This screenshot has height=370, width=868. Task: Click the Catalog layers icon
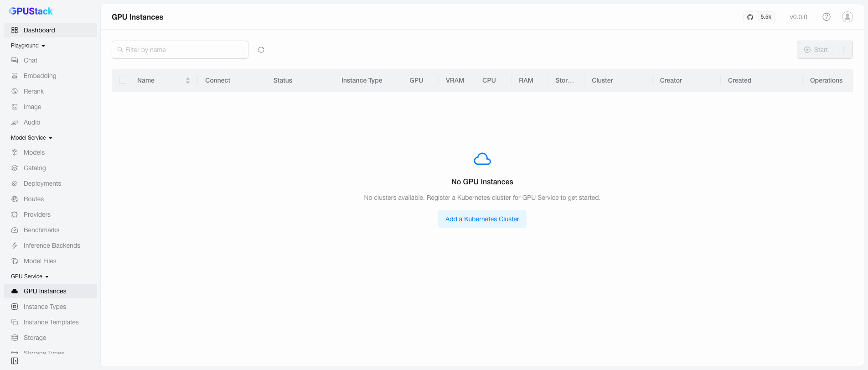(15, 168)
